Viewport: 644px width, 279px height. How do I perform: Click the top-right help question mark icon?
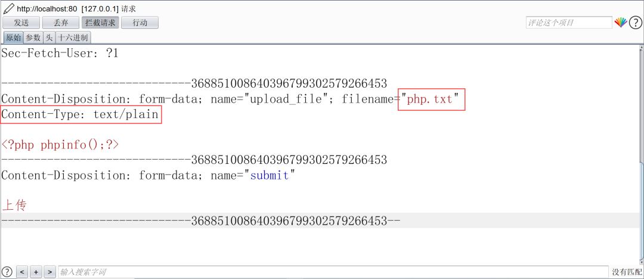635,23
